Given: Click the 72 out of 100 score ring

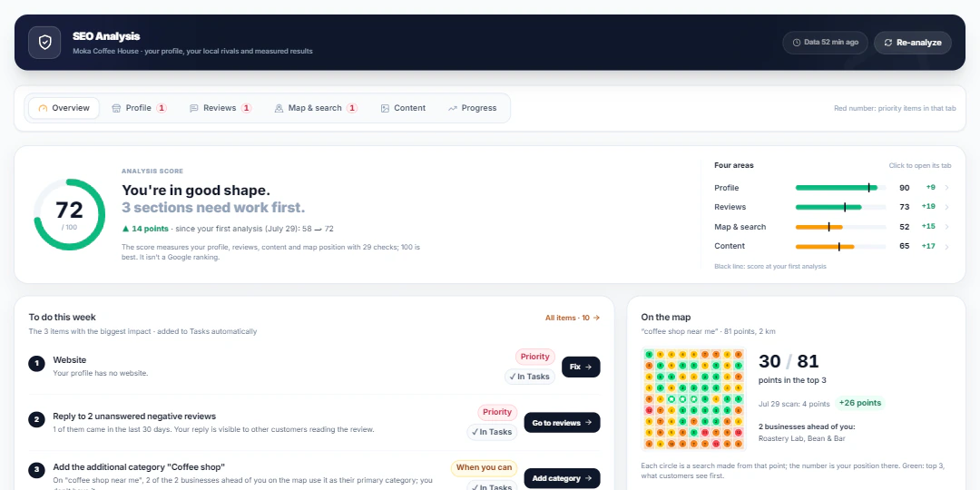Looking at the screenshot, I should (x=69, y=214).
